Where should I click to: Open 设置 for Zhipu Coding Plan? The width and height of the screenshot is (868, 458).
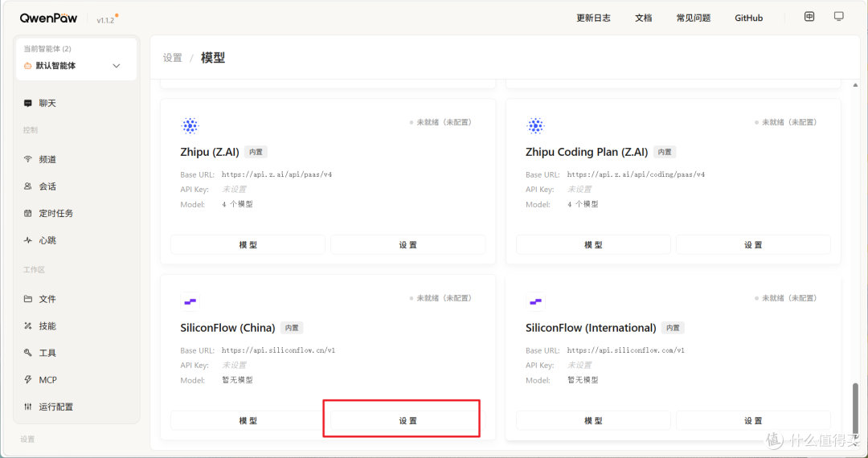(x=753, y=244)
